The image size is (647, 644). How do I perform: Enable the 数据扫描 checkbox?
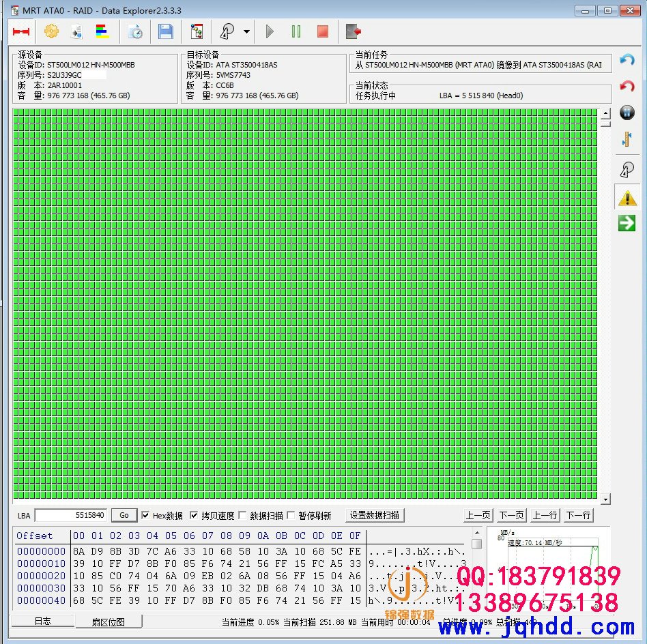pyautogui.click(x=242, y=515)
